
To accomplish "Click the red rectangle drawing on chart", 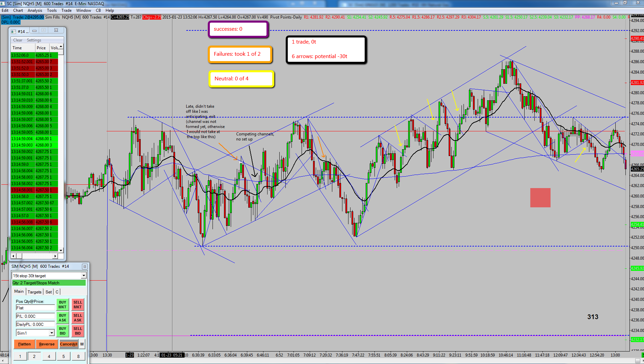I will 540,198.
